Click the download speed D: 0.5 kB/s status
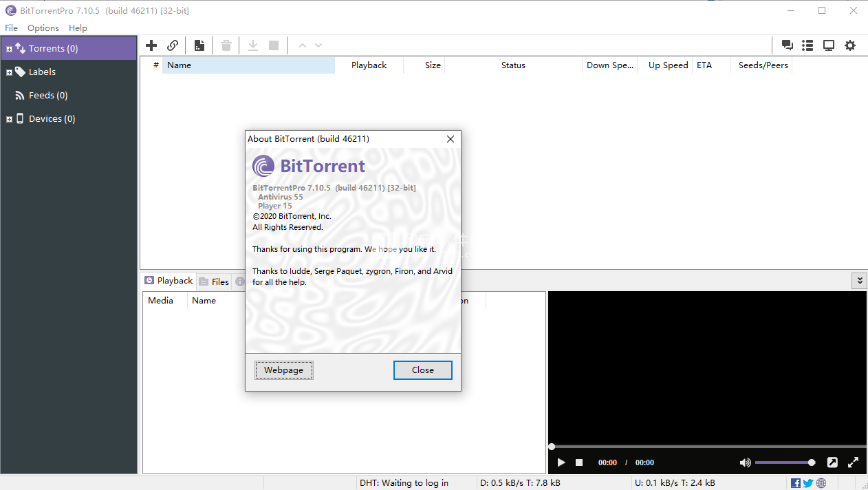The height and width of the screenshot is (490, 868). [x=520, y=483]
